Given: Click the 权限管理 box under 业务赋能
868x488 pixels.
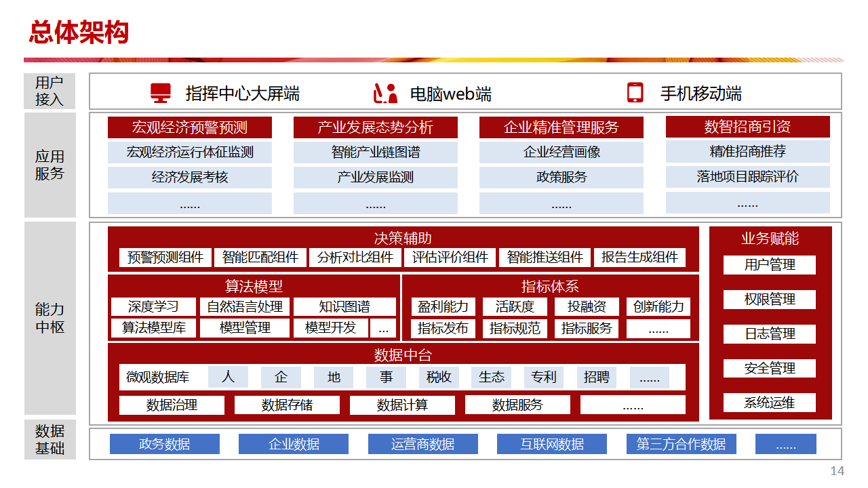Looking at the screenshot, I should (770, 300).
